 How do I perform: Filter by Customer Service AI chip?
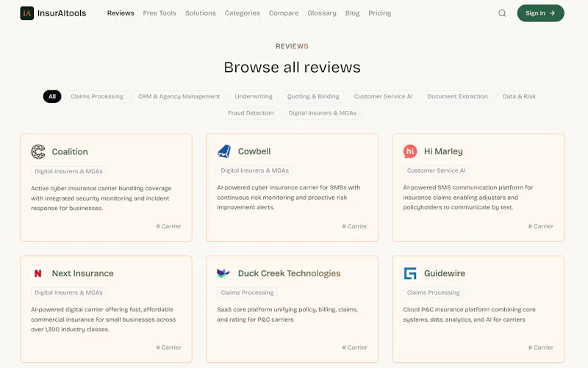point(383,96)
